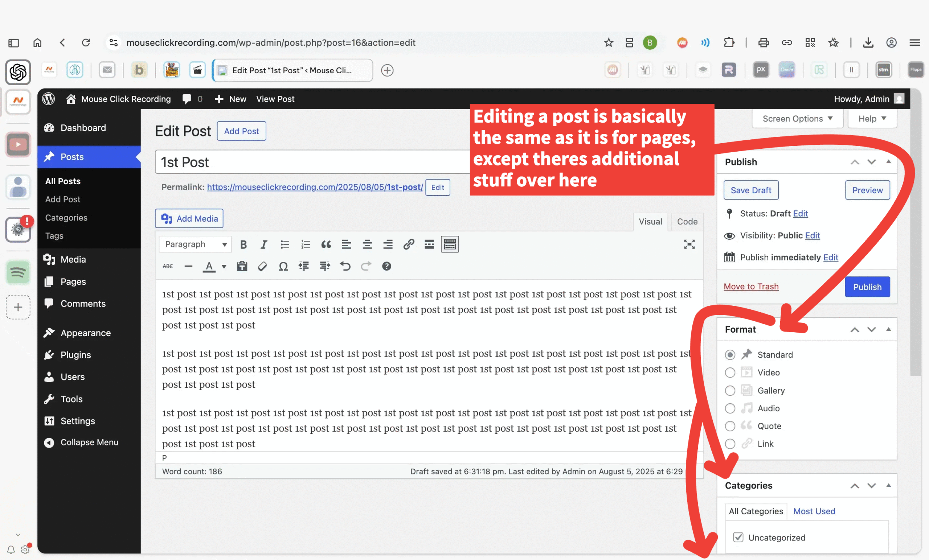The height and width of the screenshot is (560, 929).
Task: Open the Paragraph style dropdown
Action: [x=195, y=244]
